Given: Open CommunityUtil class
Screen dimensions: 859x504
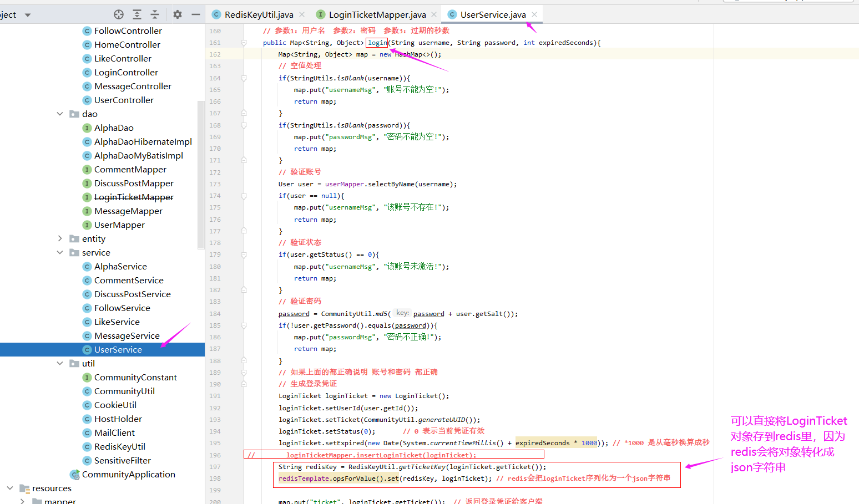Looking at the screenshot, I should [124, 391].
